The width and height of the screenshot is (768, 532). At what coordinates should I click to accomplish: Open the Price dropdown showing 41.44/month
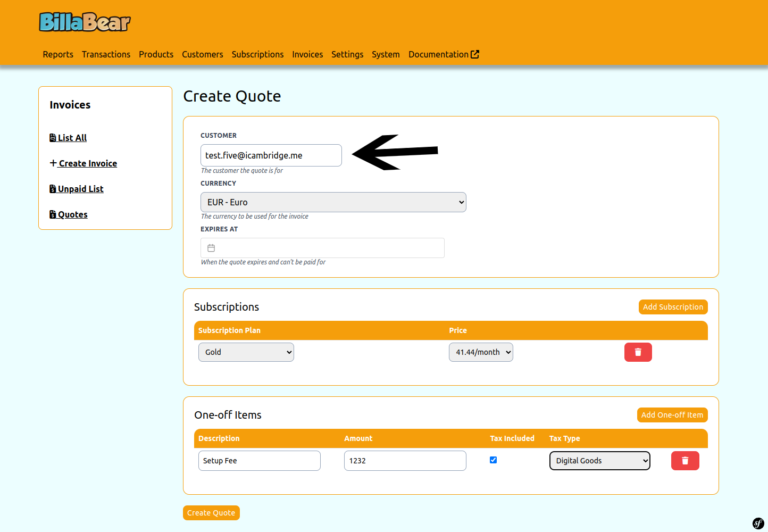pyautogui.click(x=481, y=352)
